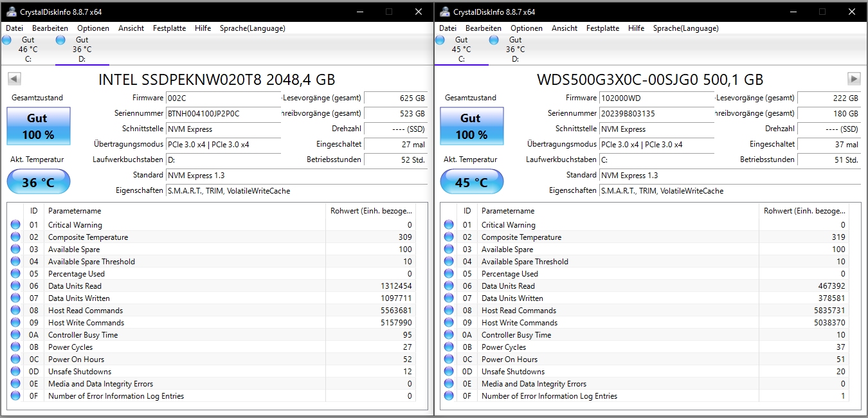The width and height of the screenshot is (868, 418).
Task: Click Übertragungsmodus field in left window
Action: pos(223,145)
